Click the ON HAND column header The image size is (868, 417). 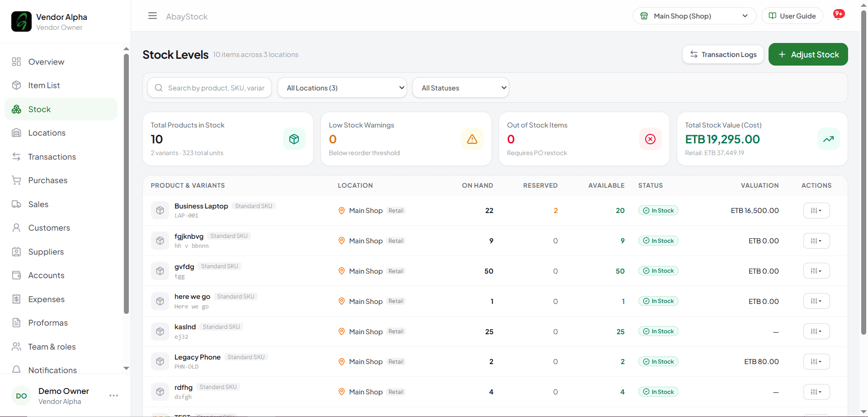[477, 185]
